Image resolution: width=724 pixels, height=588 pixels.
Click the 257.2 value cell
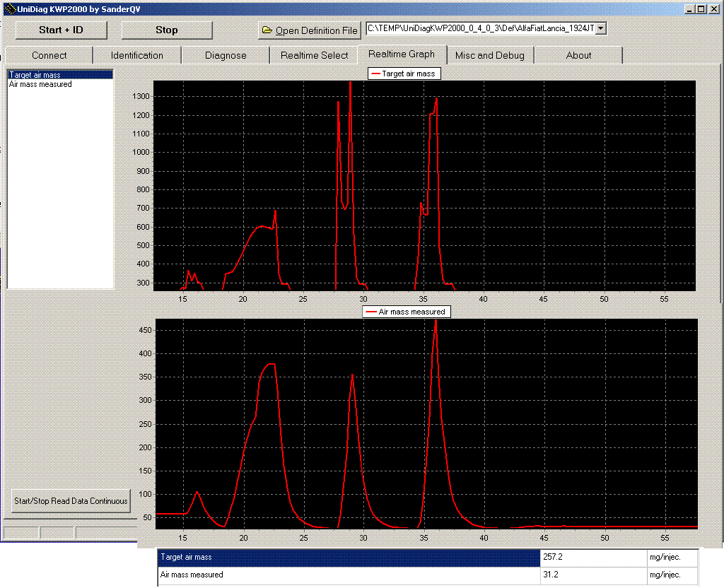593,558
